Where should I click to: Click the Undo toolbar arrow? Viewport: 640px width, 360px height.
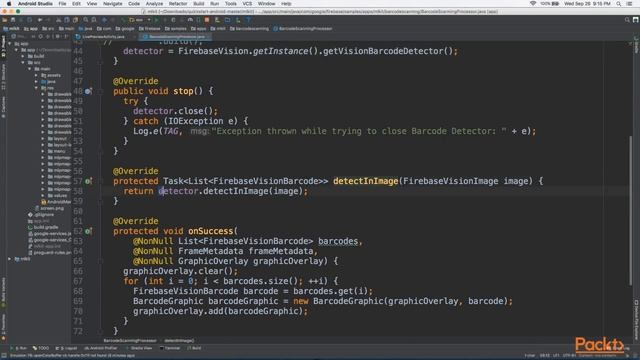point(40,20)
